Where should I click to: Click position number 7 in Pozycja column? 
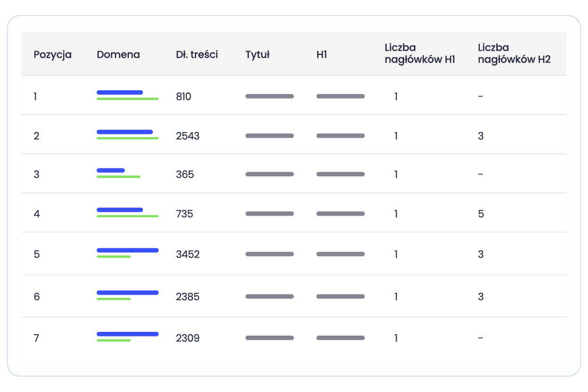[x=36, y=338]
